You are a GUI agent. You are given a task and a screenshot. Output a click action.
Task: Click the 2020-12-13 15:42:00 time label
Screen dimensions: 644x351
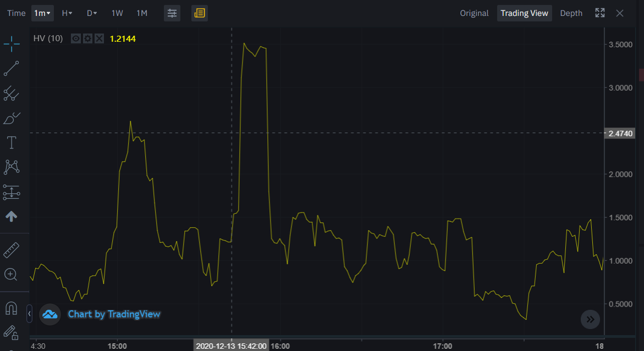point(231,346)
